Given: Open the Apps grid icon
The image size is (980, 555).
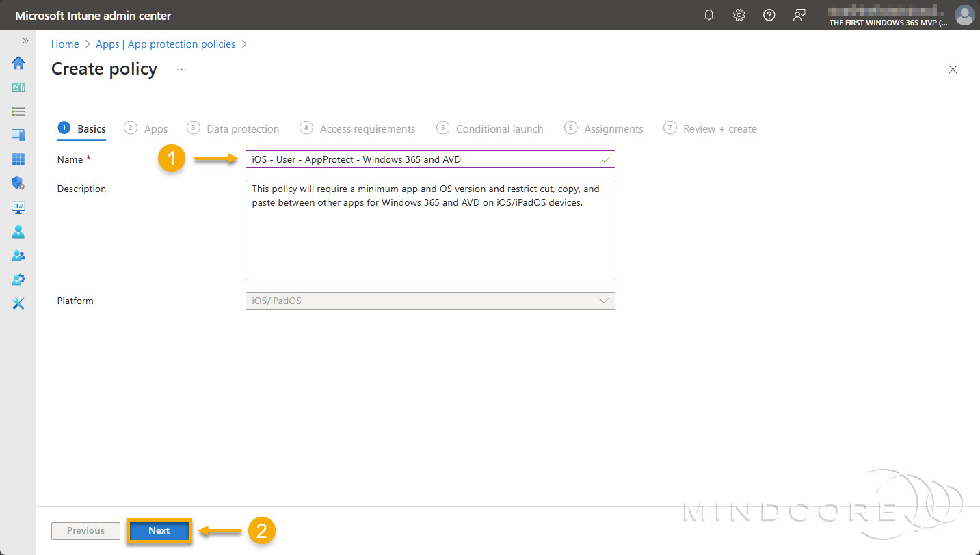Looking at the screenshot, I should click(18, 159).
